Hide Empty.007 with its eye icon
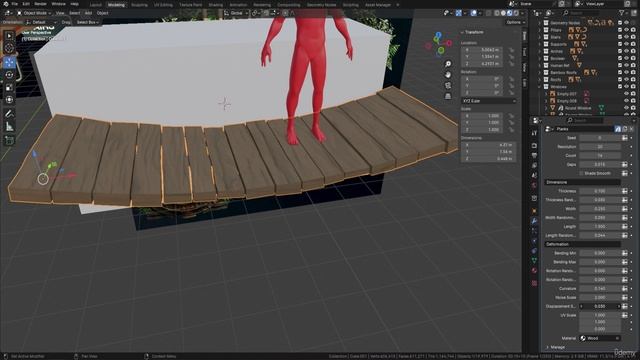 pyautogui.click(x=627, y=94)
